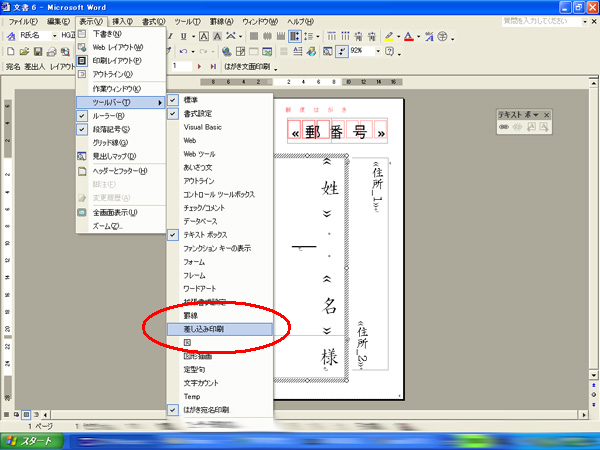Click the Document Map toolbar icon
The width and height of the screenshot is (600, 450).
click(328, 51)
